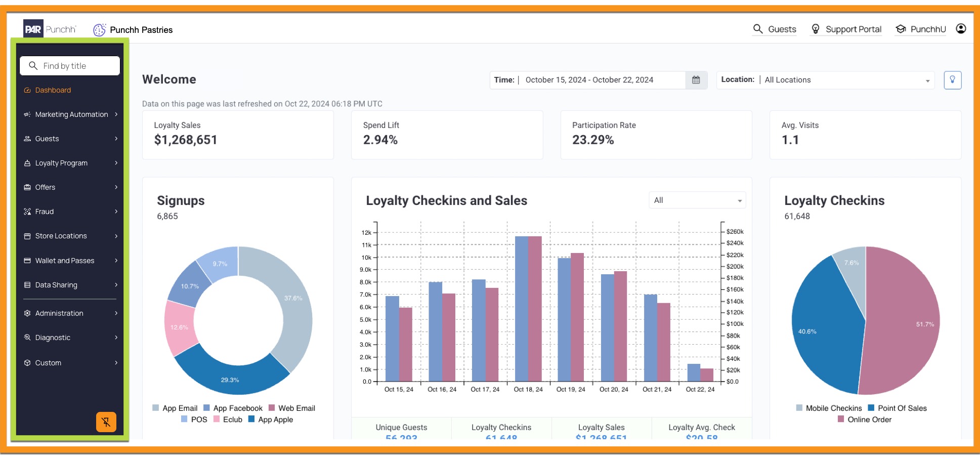Screen dimensions: 980x463
Task: Toggle the App Email legend item
Action: click(x=175, y=408)
